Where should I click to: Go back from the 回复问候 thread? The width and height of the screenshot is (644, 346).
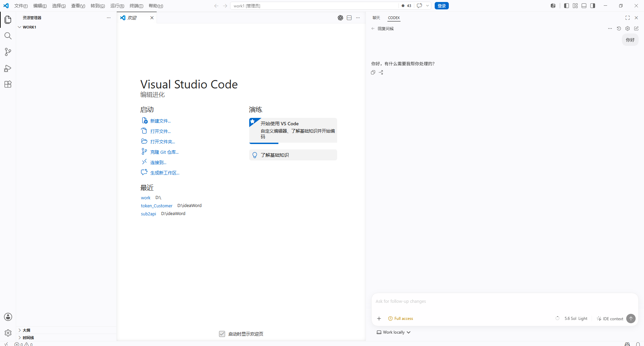tap(373, 28)
